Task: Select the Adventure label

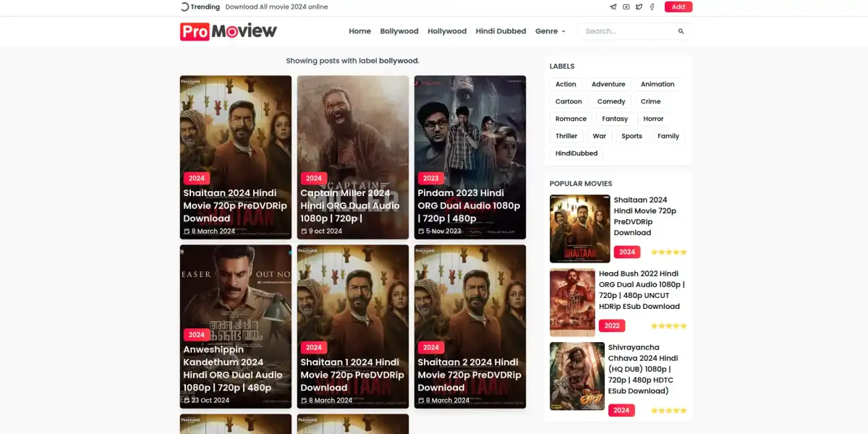Action: [608, 84]
